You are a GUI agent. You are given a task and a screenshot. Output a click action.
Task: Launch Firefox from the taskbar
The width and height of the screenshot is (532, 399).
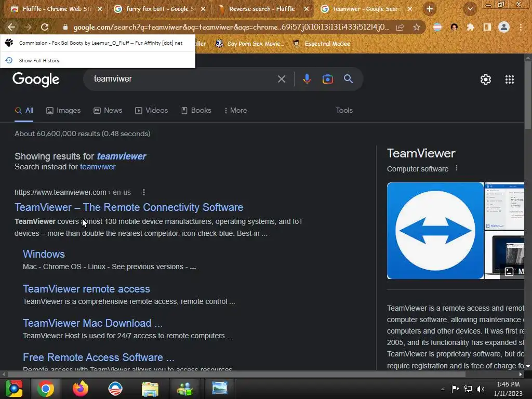[81, 389]
